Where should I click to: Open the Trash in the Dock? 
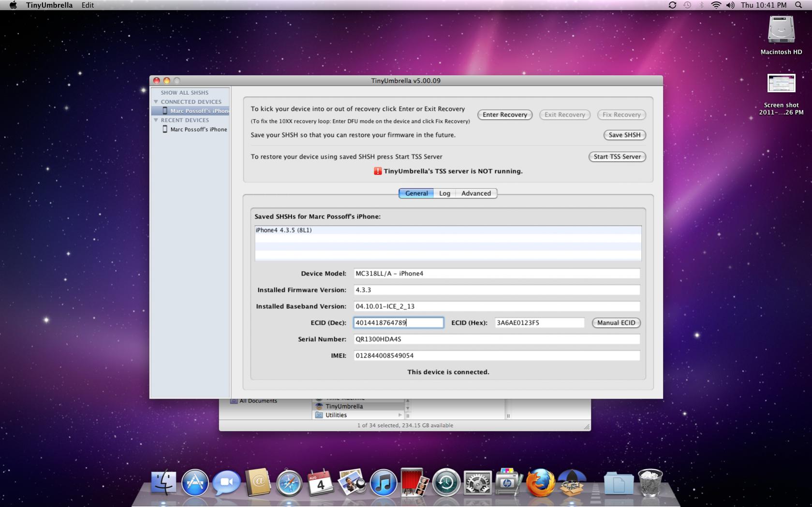[650, 482]
